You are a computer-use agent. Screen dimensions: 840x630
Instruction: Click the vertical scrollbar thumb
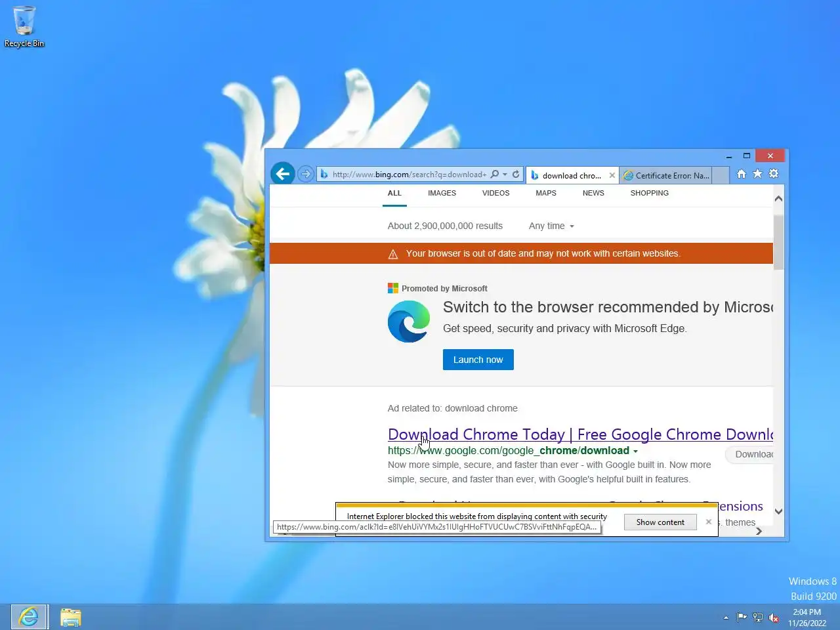(778, 242)
